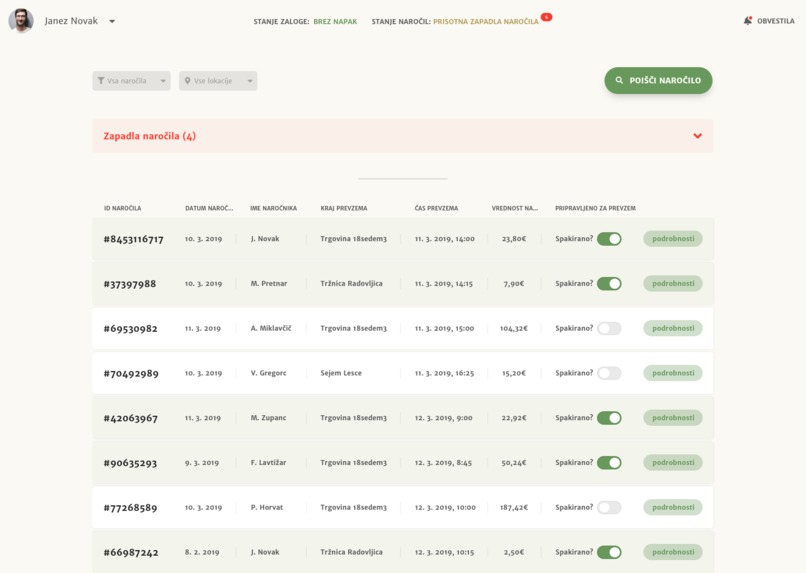Click order date 9. 3. 2019
Screen dimensions: 806x573
202,463
